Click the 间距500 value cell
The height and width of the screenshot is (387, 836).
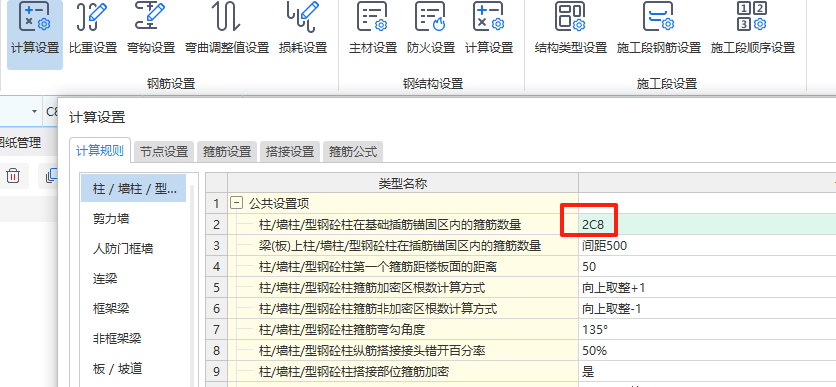point(707,246)
